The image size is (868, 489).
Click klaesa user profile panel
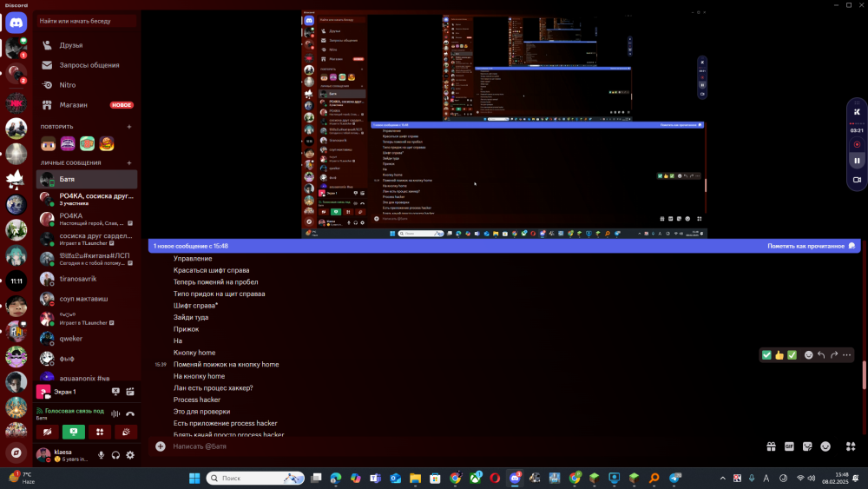[x=63, y=455]
